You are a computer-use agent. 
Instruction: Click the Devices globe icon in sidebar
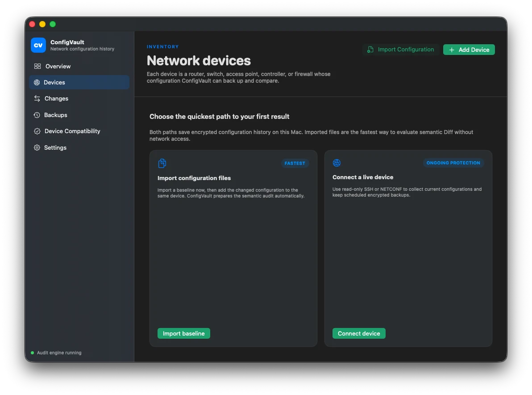click(37, 83)
